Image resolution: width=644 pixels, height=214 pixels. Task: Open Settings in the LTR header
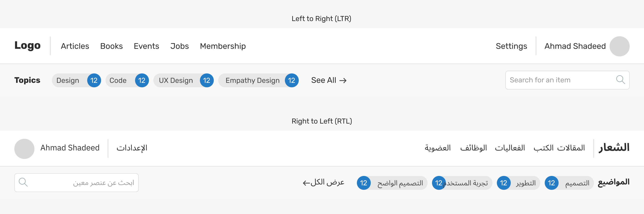click(x=511, y=46)
